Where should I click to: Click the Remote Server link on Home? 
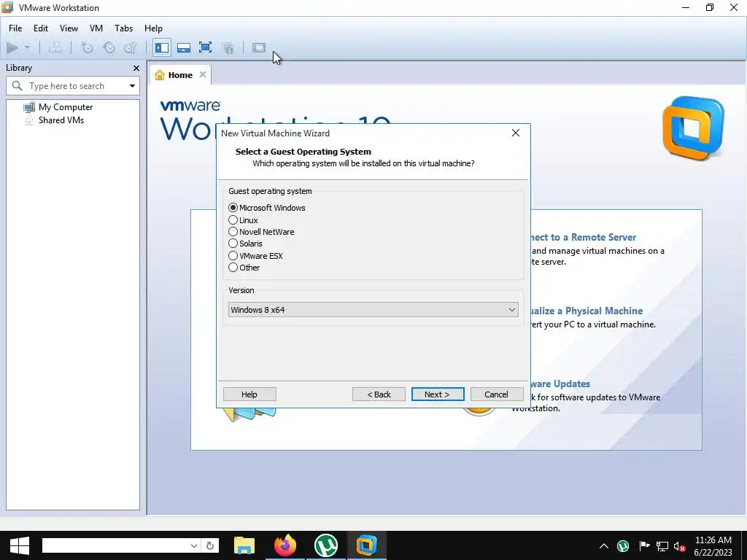583,237
